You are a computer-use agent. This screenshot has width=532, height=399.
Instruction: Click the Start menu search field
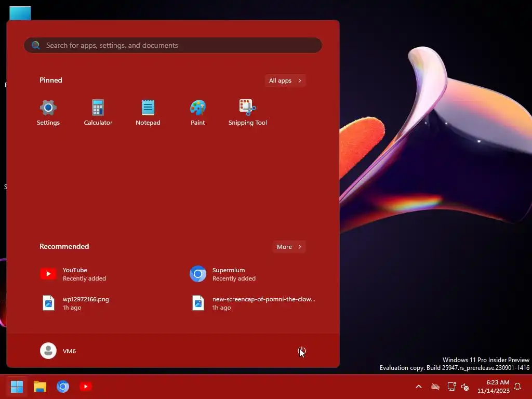coord(172,45)
